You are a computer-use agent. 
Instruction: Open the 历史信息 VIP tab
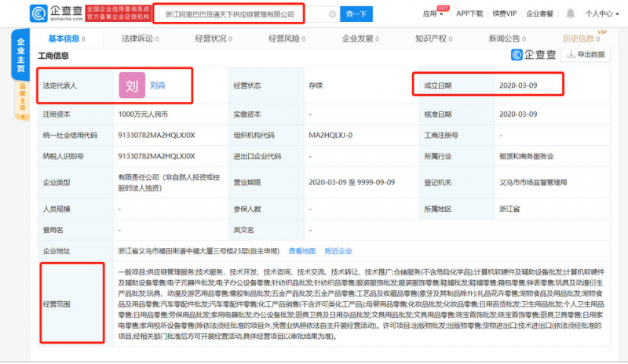581,38
